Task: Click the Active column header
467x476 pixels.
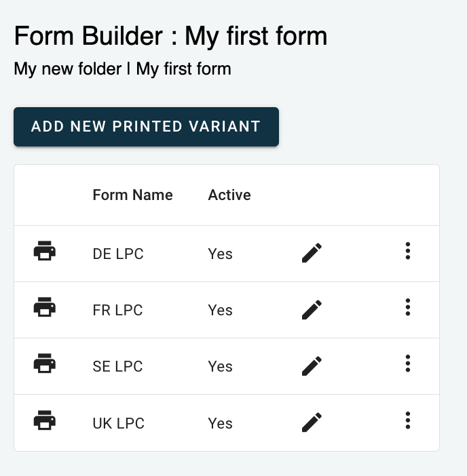Action: [x=229, y=195]
